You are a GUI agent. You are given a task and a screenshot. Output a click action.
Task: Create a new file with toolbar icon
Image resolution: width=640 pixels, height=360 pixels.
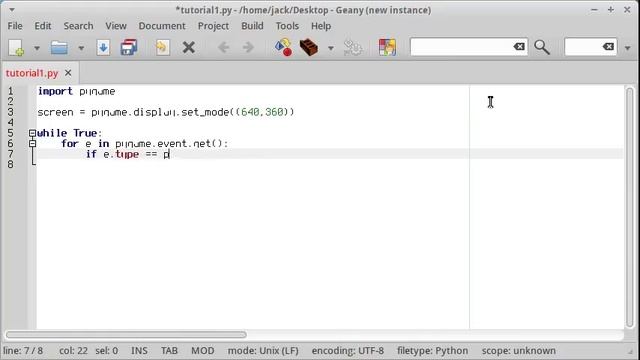coord(16,47)
